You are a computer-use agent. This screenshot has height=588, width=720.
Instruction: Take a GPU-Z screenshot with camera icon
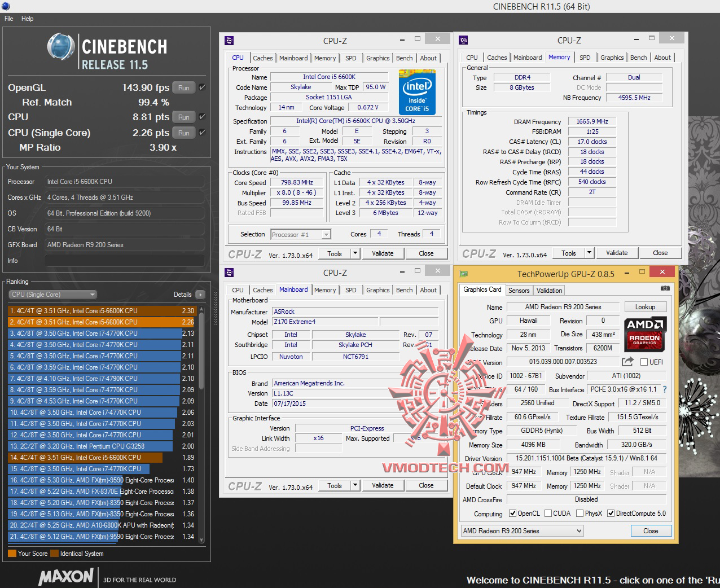[665, 288]
